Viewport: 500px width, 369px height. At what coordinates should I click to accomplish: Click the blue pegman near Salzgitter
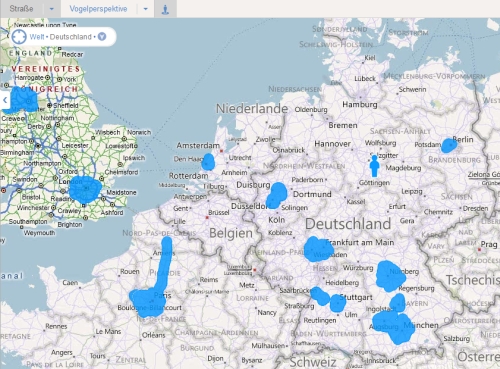click(374, 166)
